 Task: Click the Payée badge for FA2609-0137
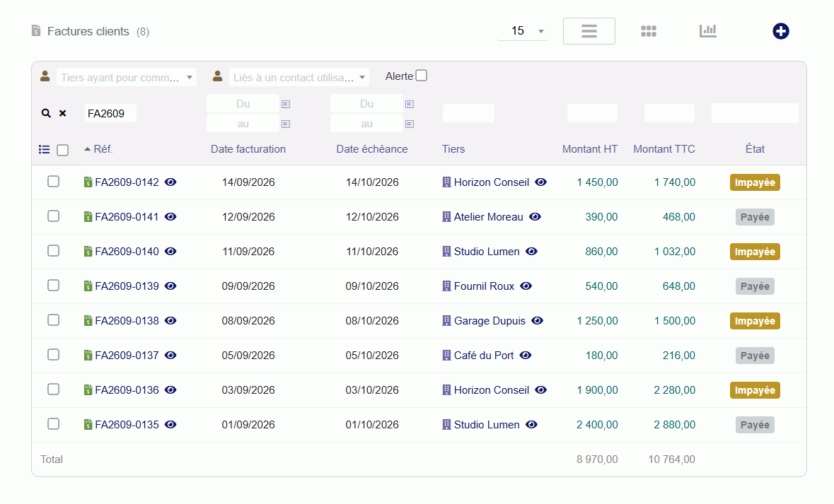(755, 355)
